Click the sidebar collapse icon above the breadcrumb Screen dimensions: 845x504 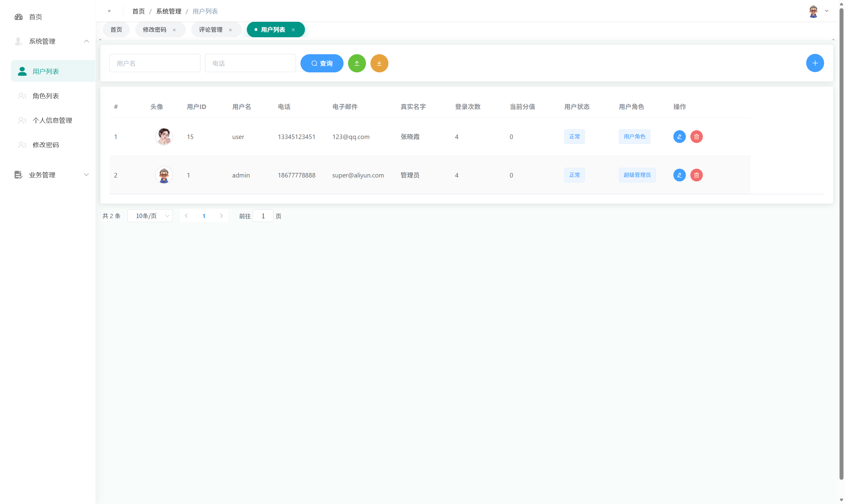click(109, 11)
